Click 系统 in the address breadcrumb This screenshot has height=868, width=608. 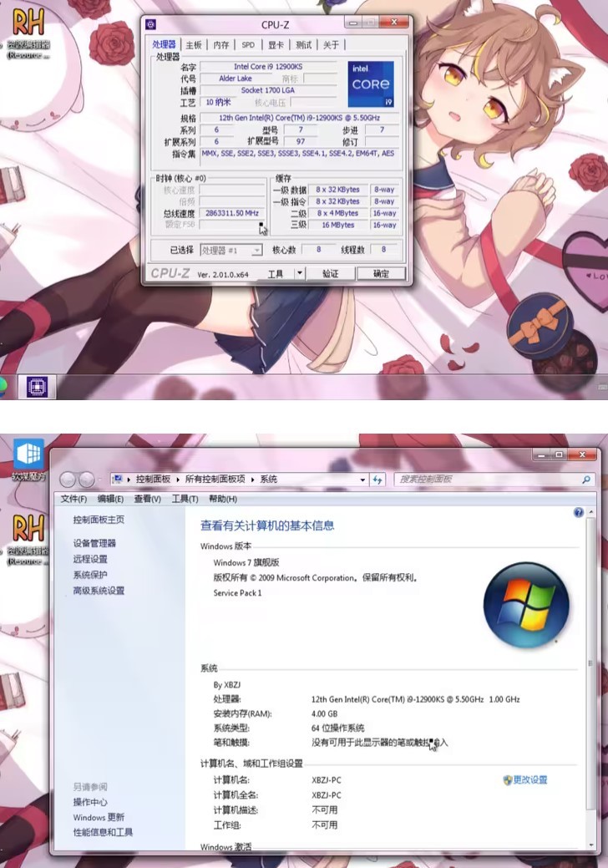[x=268, y=480]
